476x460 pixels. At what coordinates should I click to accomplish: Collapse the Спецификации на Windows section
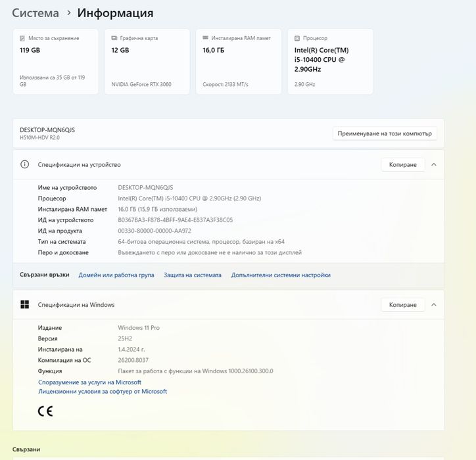coord(434,305)
